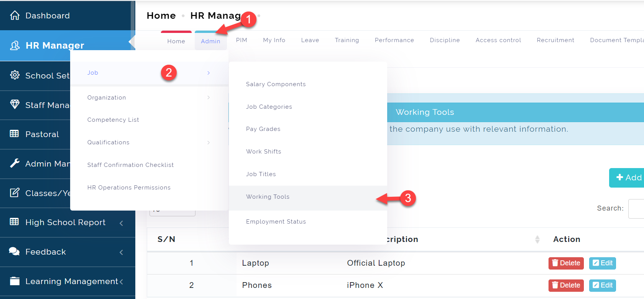This screenshot has width=644, height=299.
Task: Click the "iPhone X" cell
Action: [x=365, y=285]
